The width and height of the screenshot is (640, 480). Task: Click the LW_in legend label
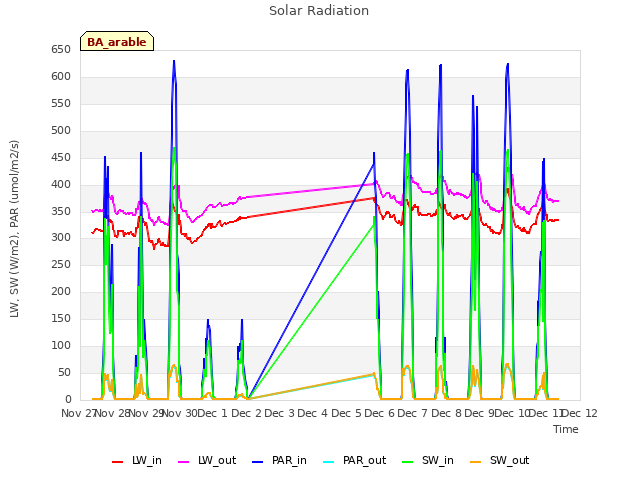click(x=147, y=460)
